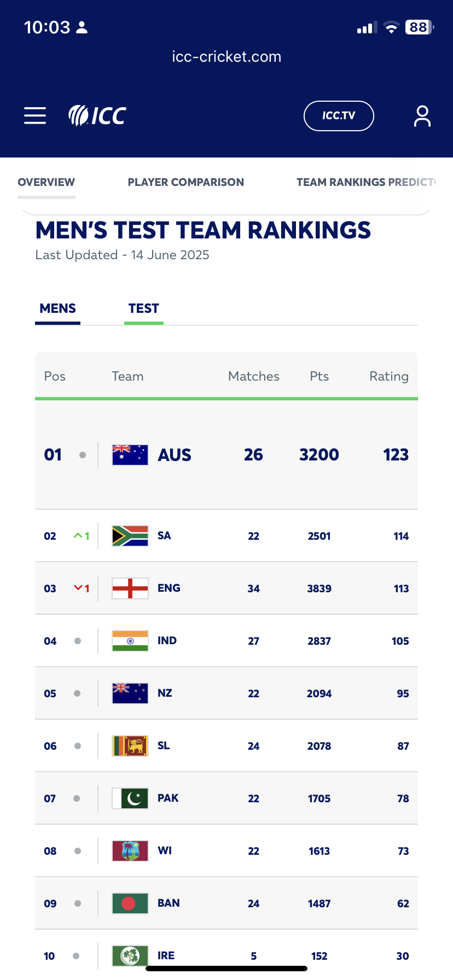453x980 pixels.
Task: Tap the India flag icon
Action: (130, 641)
